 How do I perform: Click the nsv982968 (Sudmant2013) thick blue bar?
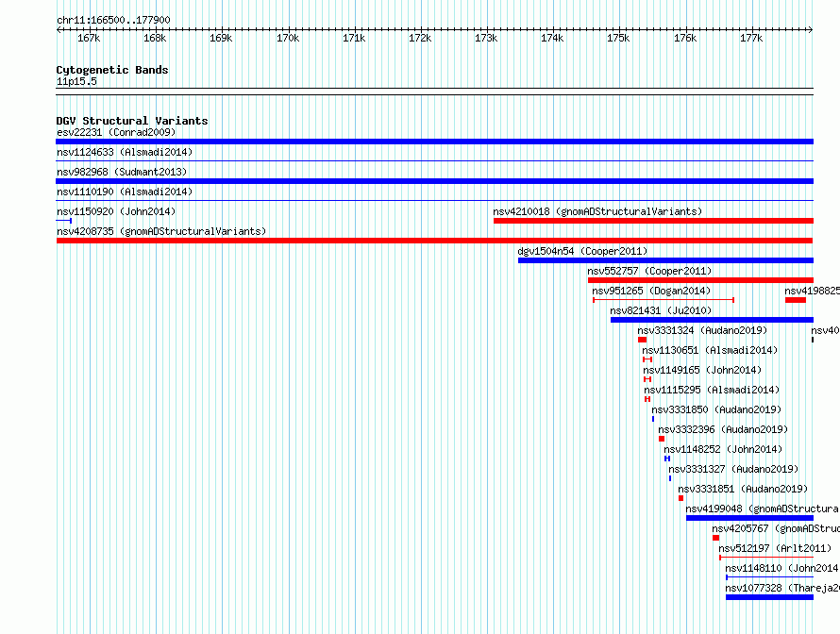click(434, 181)
